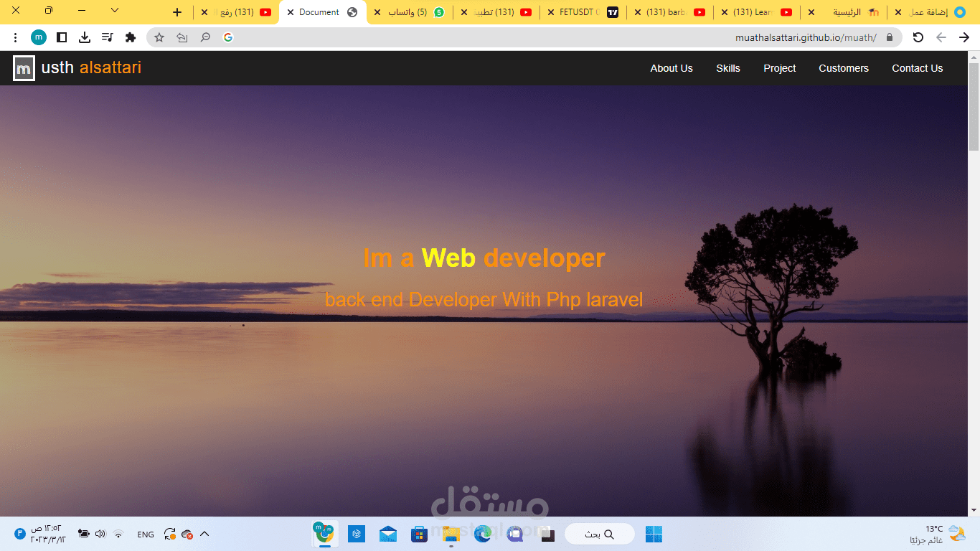Open the Project nav link
The image size is (980, 551).
(780, 68)
